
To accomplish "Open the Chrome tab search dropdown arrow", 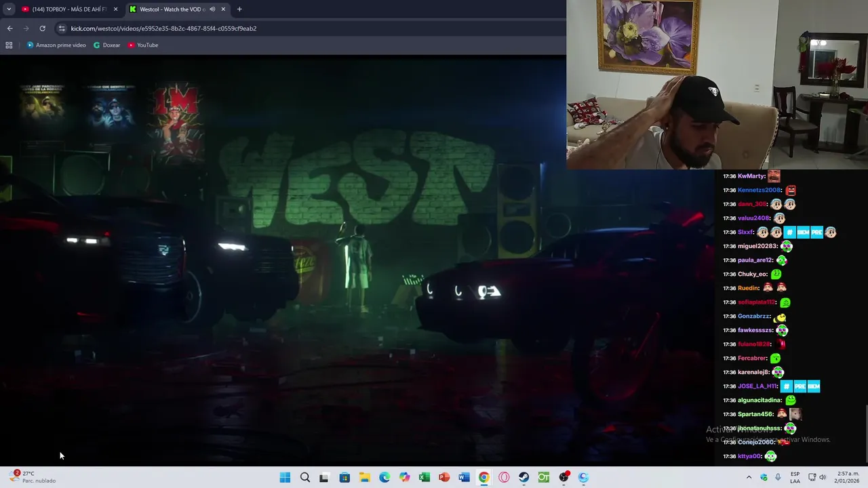I will point(9,9).
